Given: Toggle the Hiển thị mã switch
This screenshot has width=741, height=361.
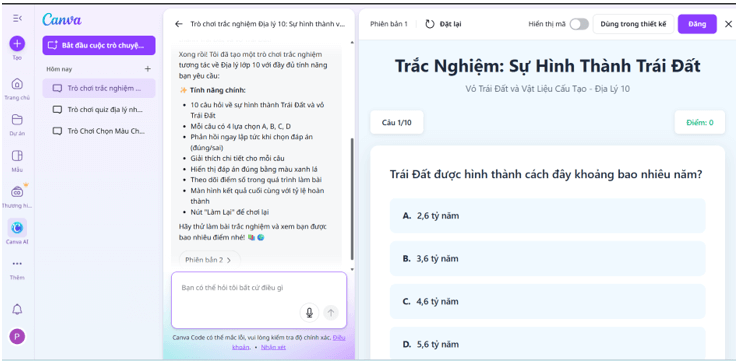Looking at the screenshot, I should [579, 24].
